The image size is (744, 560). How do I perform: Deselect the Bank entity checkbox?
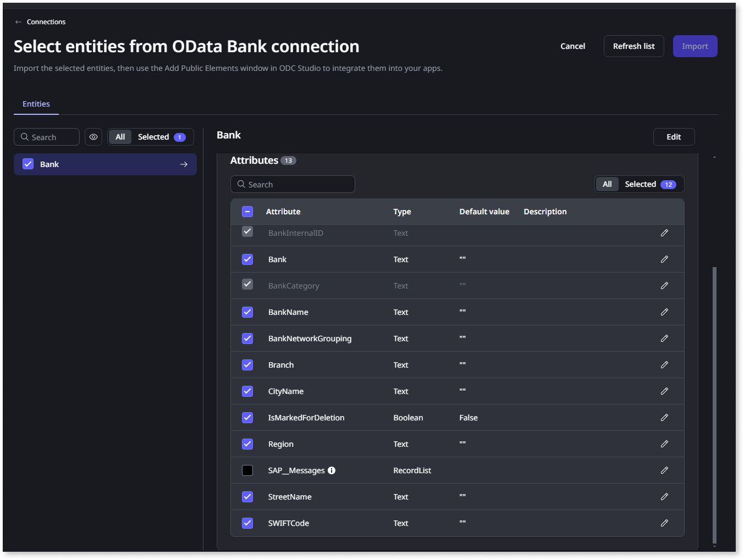click(27, 164)
